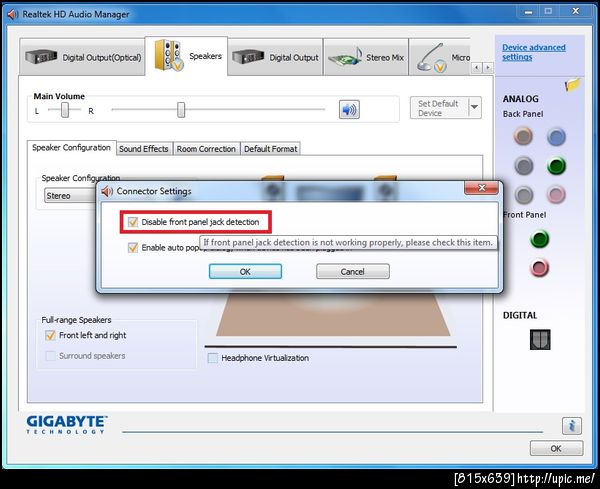600x489 pixels.
Task: Click the pink front panel microphone jack
Action: click(540, 267)
